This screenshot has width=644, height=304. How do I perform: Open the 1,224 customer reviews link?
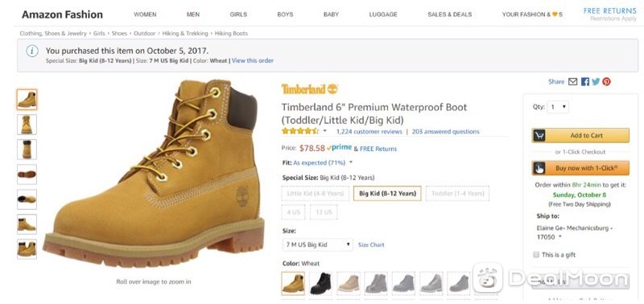tap(369, 132)
